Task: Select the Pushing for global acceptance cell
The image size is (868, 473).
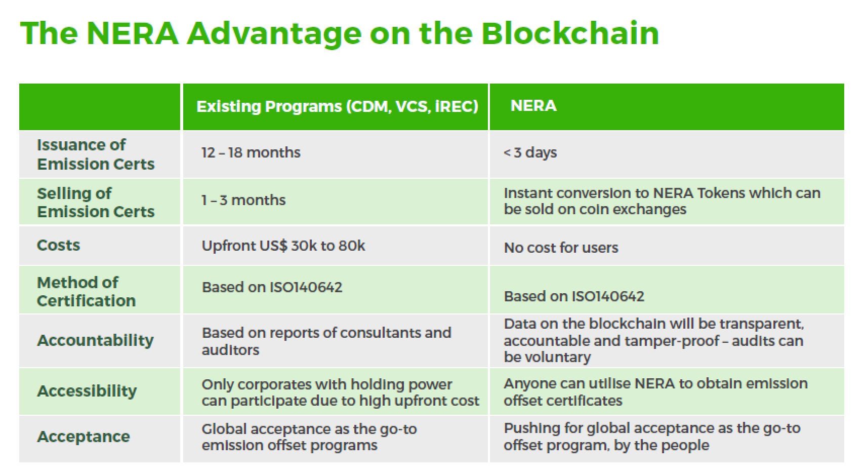Action: coord(652,437)
